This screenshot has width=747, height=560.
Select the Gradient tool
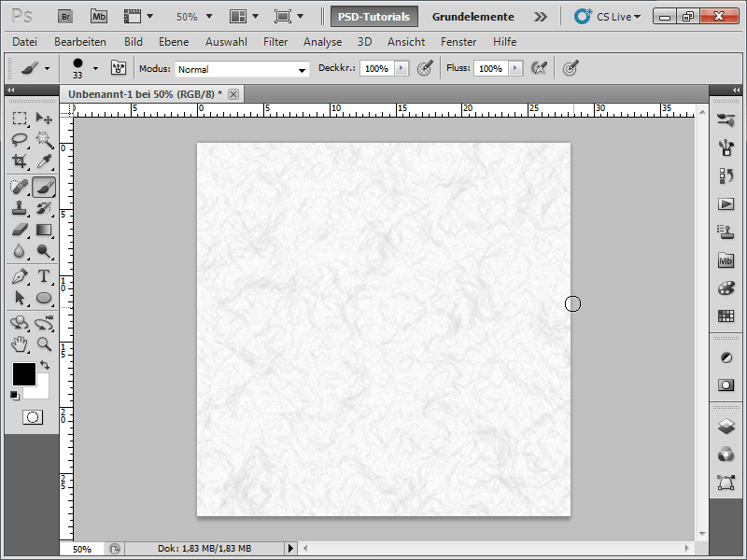44,230
